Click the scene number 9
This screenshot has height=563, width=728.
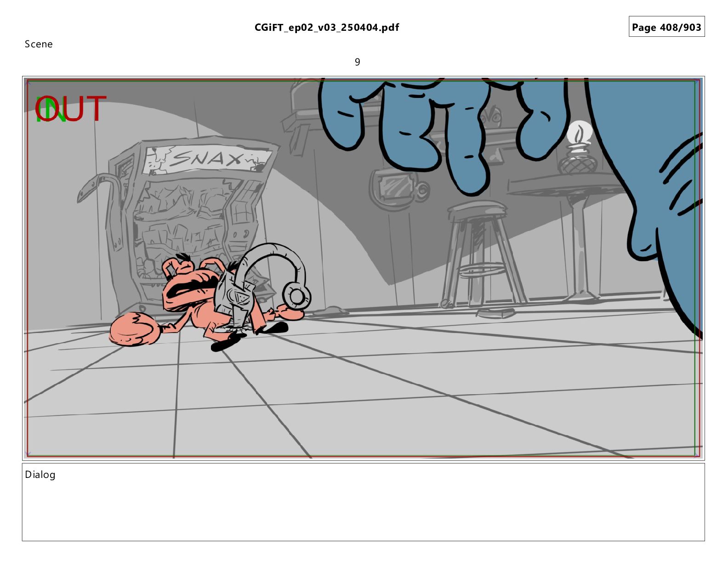click(358, 62)
